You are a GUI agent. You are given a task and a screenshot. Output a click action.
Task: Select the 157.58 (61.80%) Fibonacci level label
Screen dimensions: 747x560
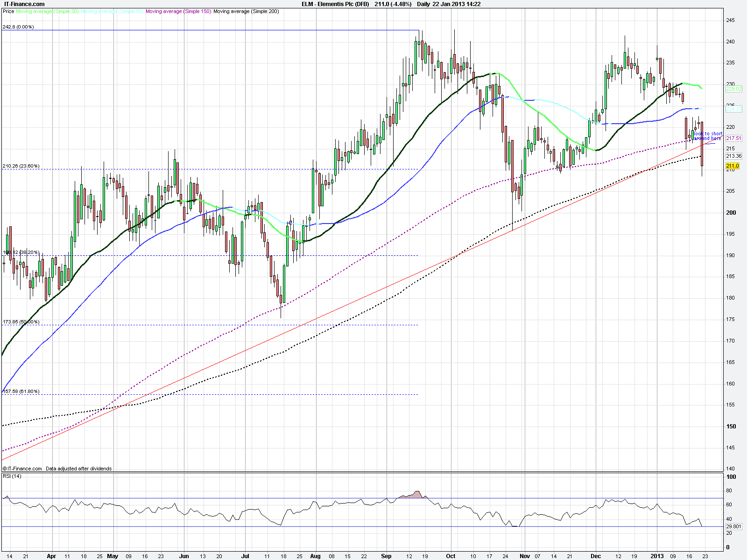(x=21, y=391)
